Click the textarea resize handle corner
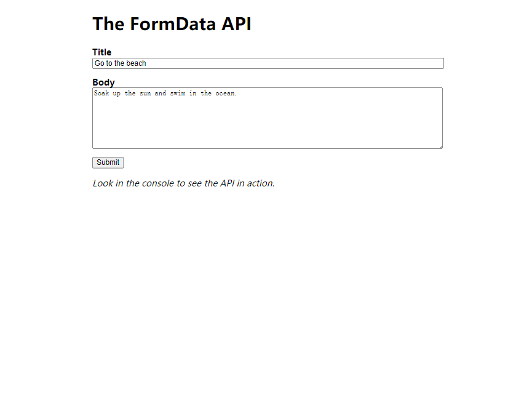 pyautogui.click(x=441, y=146)
